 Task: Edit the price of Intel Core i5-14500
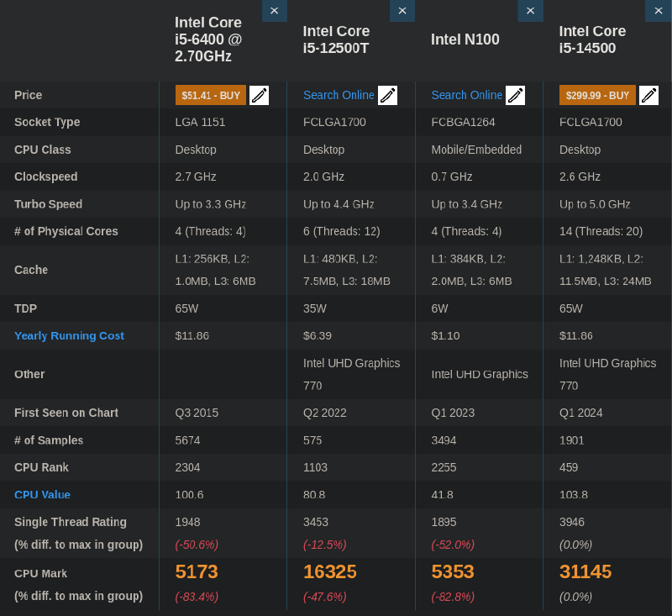648,95
